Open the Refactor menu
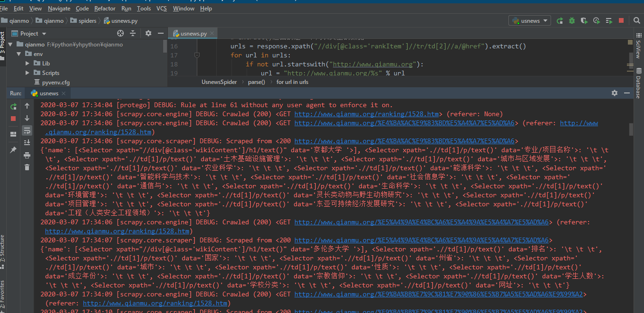This screenshot has width=644, height=313. click(x=105, y=9)
